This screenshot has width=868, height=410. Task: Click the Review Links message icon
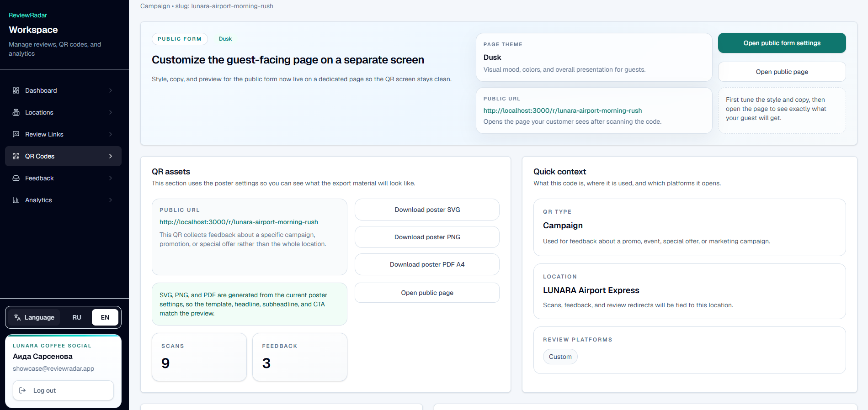point(16,134)
